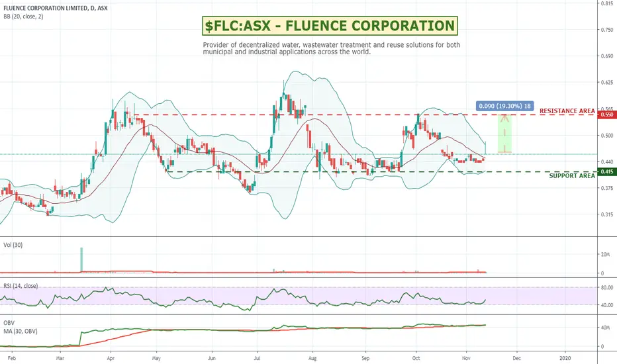Click the Jun label on time axis
This screenshot has height=364, width=617.
(x=212, y=358)
